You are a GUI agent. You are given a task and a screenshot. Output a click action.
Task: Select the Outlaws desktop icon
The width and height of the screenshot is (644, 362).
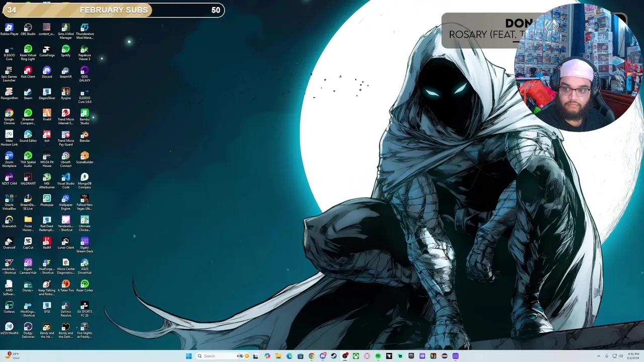[9, 308]
